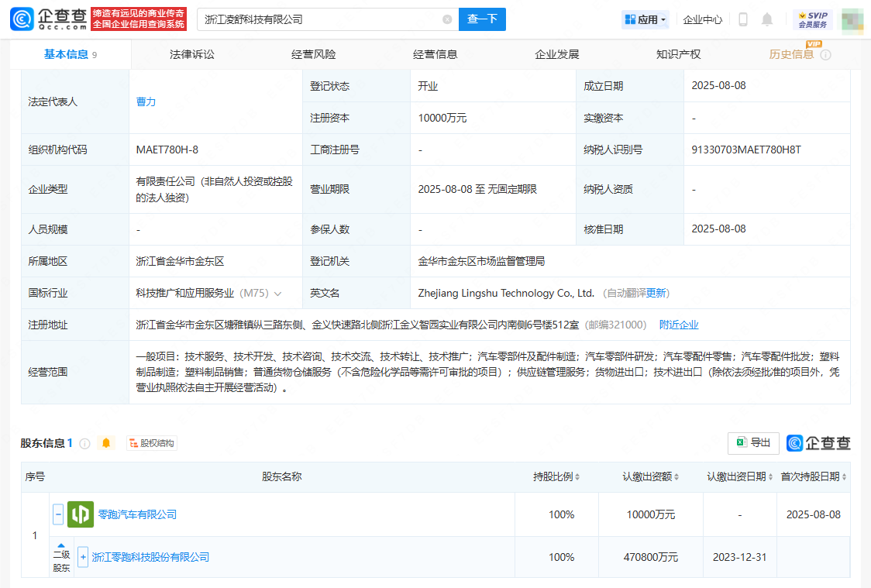This screenshot has height=588, width=871.
Task: Switch to 经营信息 tab
Action: click(x=435, y=54)
